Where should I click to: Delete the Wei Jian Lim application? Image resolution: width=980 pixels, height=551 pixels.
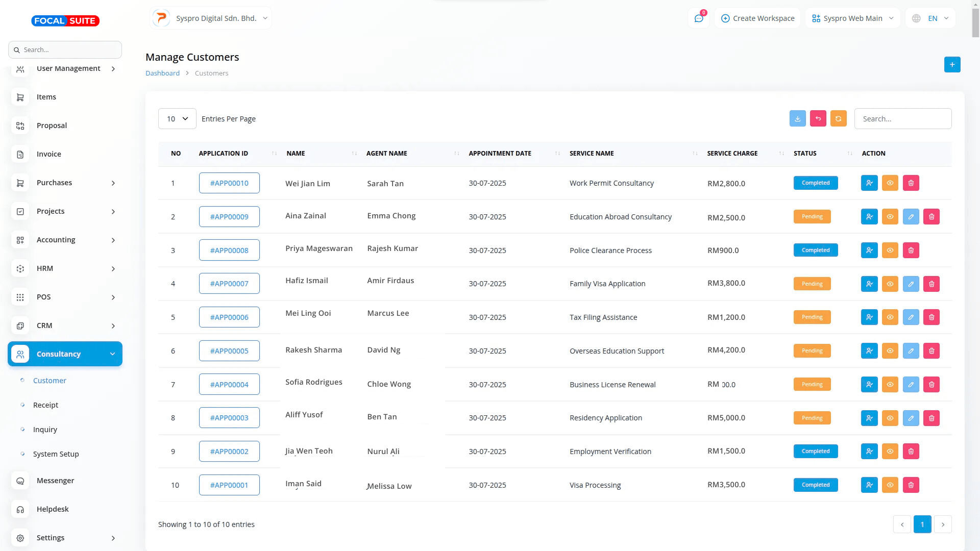(x=911, y=183)
